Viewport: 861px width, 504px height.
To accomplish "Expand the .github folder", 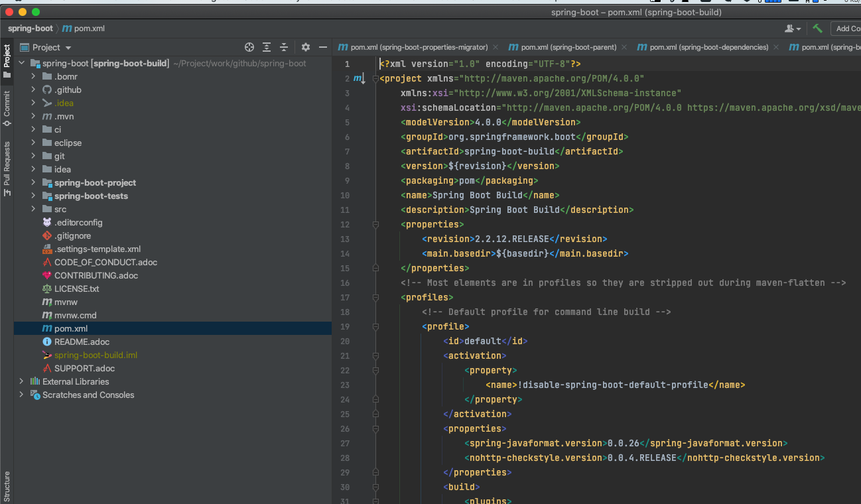I will 33,90.
